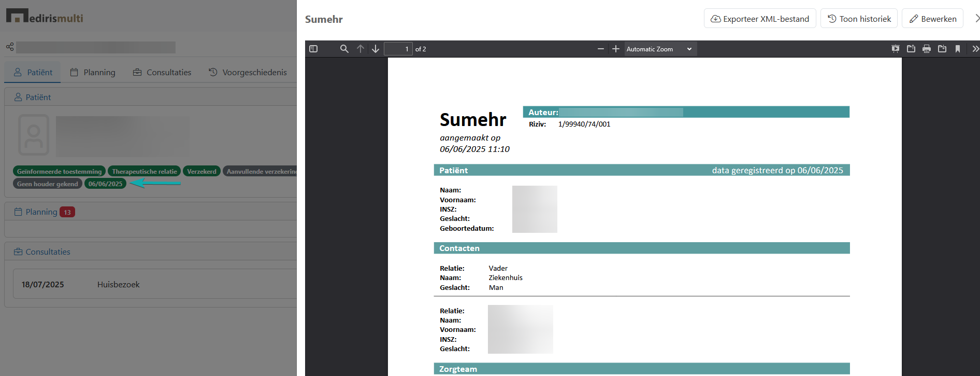Viewport: 980px width, 376px height.
Task: Open the Consultaties section header link
Action: point(42,252)
